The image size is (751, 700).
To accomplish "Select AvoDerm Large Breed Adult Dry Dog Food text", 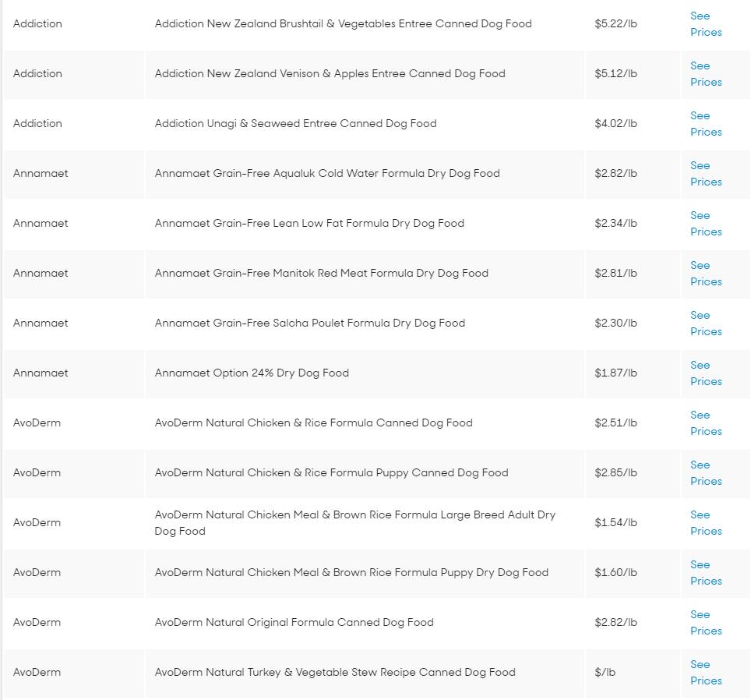I will 355,522.
